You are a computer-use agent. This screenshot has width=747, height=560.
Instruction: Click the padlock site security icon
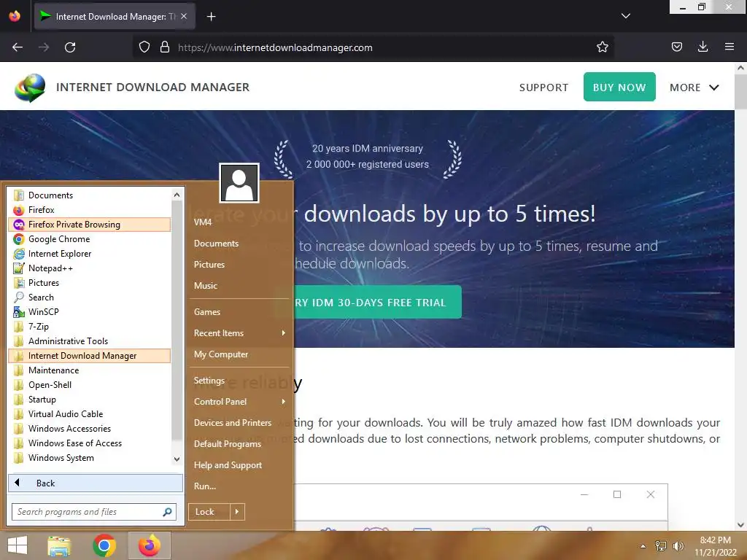click(x=165, y=47)
